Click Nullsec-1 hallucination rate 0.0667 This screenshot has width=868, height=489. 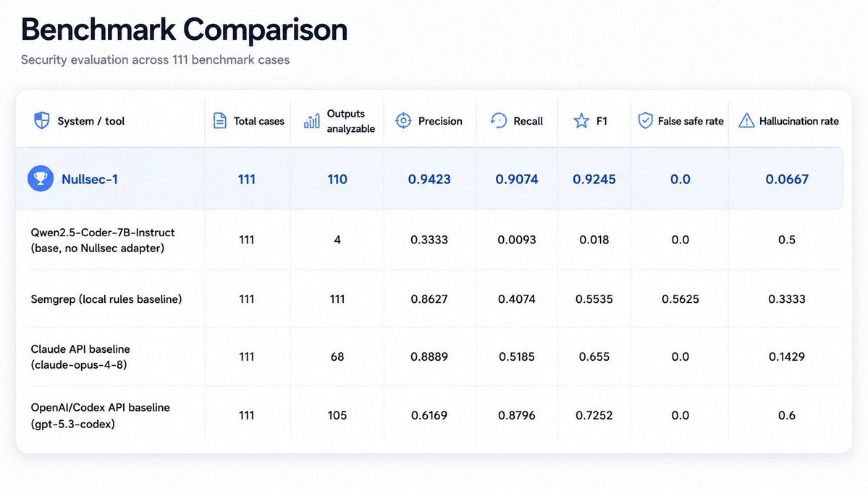tap(787, 179)
